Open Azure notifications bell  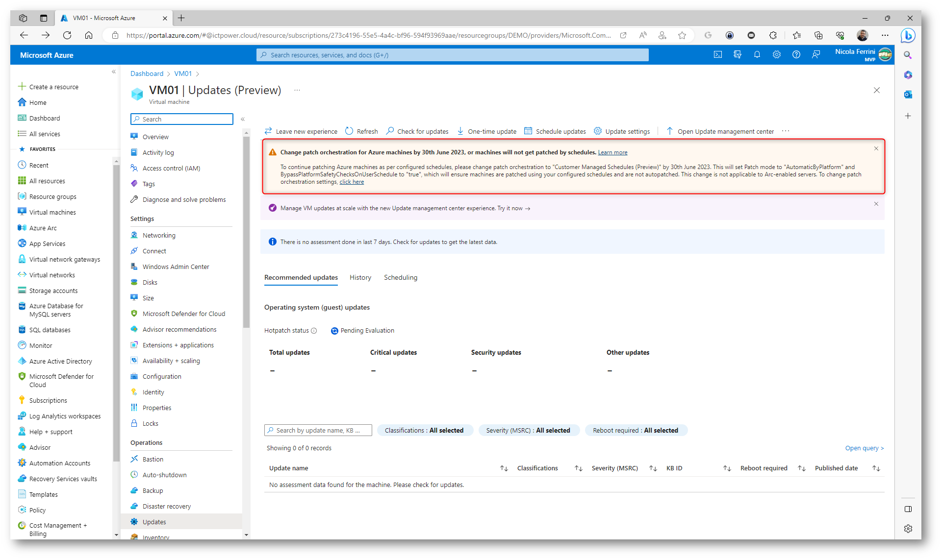757,55
